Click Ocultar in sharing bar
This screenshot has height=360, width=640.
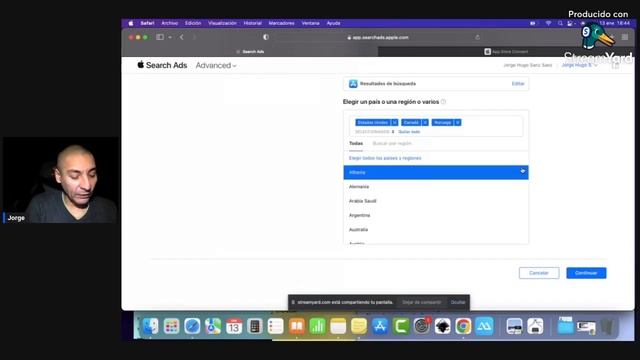tap(458, 302)
